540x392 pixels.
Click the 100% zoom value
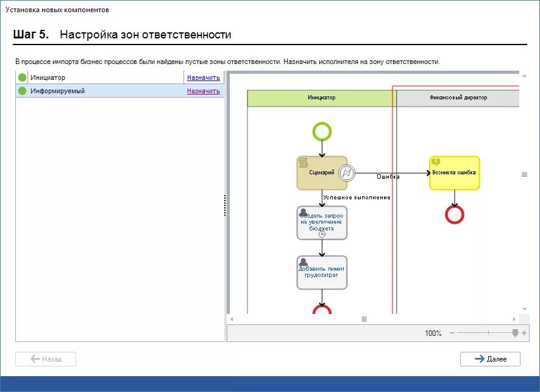point(433,333)
